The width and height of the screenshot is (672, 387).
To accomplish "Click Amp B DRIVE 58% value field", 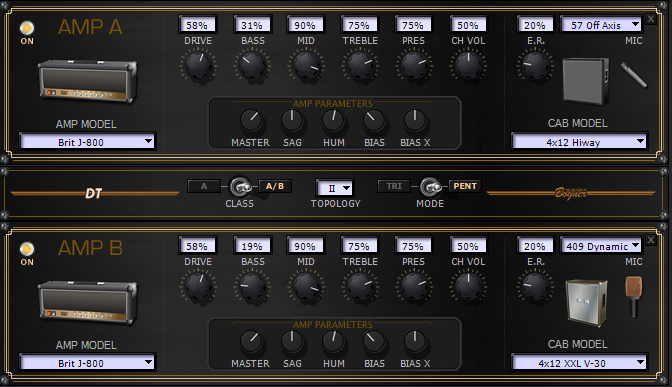I will tap(198, 246).
